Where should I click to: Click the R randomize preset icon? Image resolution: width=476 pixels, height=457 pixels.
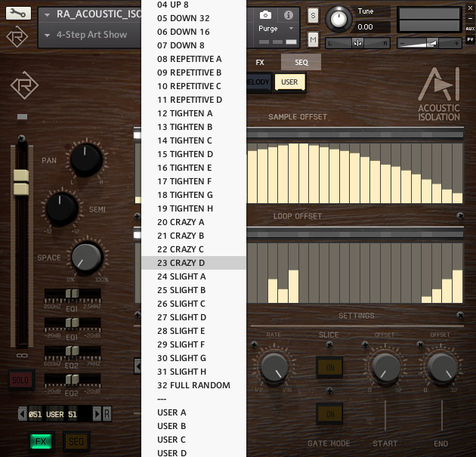coord(107,413)
